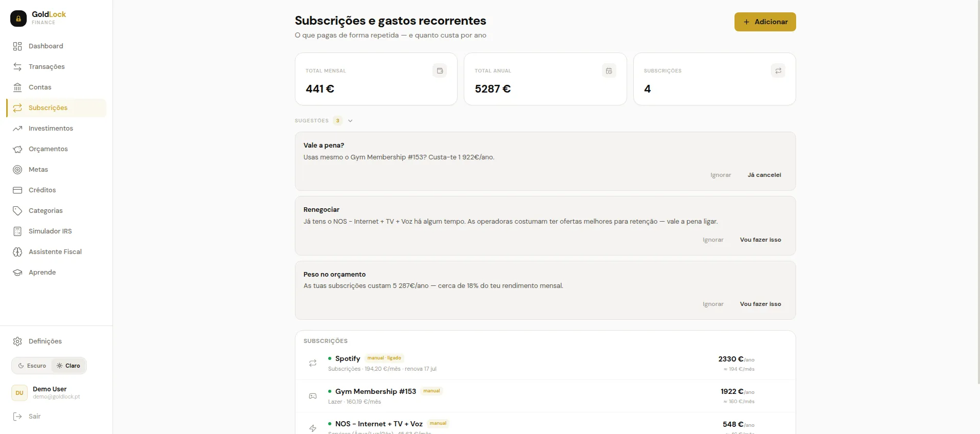The height and width of the screenshot is (434, 980).
Task: Click the Total Anual card calendar icon
Action: point(609,71)
